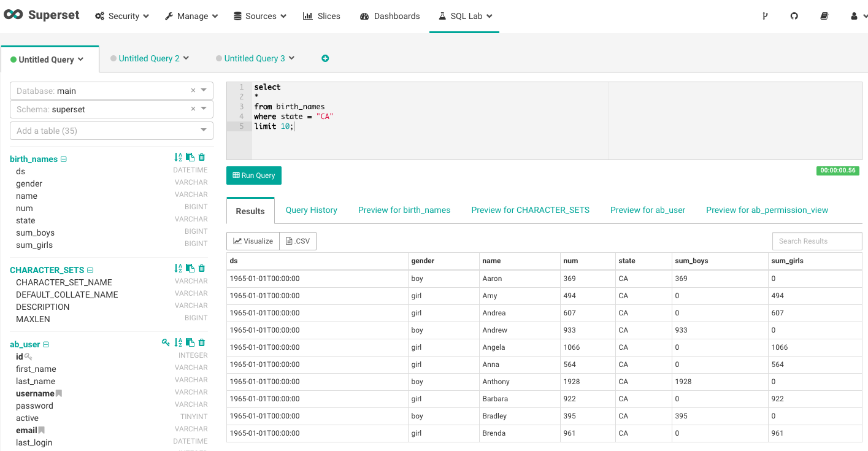The width and height of the screenshot is (868, 451).
Task: Click the plus icon to add query tab
Action: click(325, 58)
